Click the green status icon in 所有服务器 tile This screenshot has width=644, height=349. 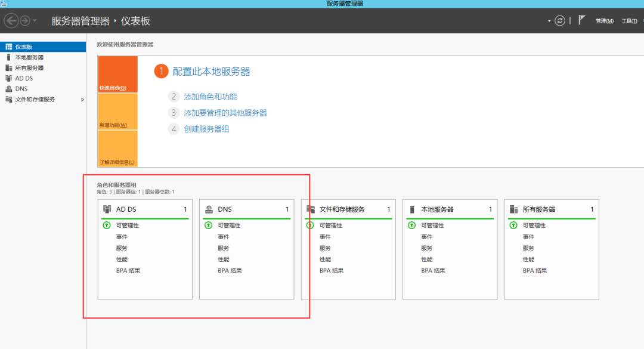tap(513, 226)
